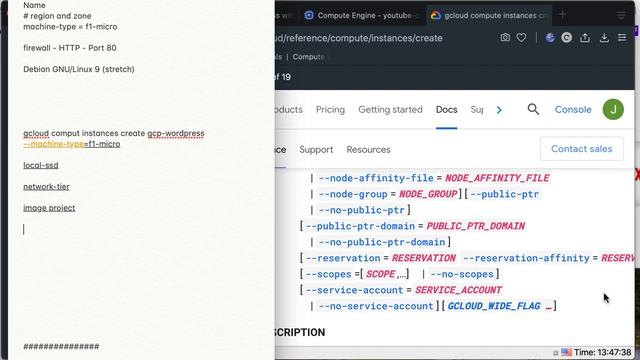Image resolution: width=640 pixels, height=360 pixels.
Task: Click the US flag icon in status bar
Action: [566, 352]
